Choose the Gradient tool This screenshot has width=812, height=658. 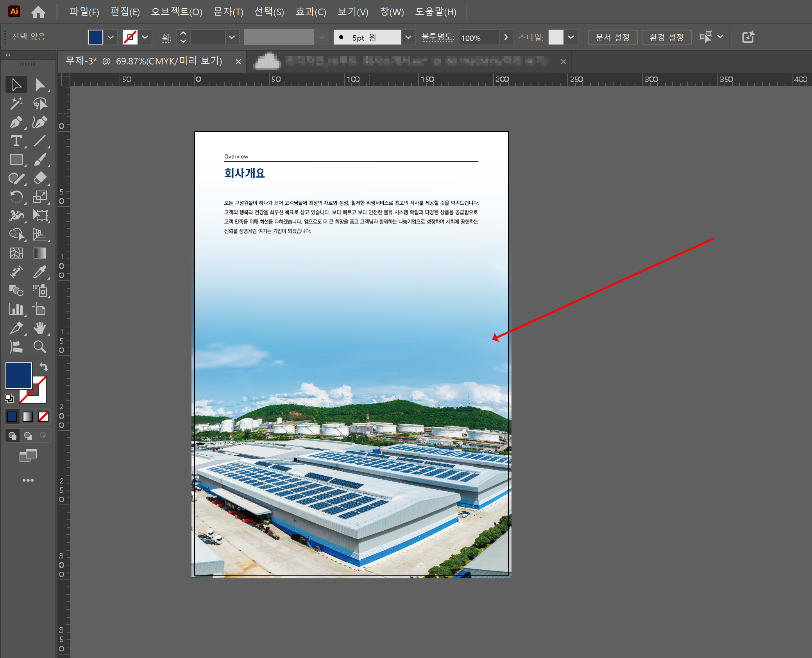coord(39,253)
